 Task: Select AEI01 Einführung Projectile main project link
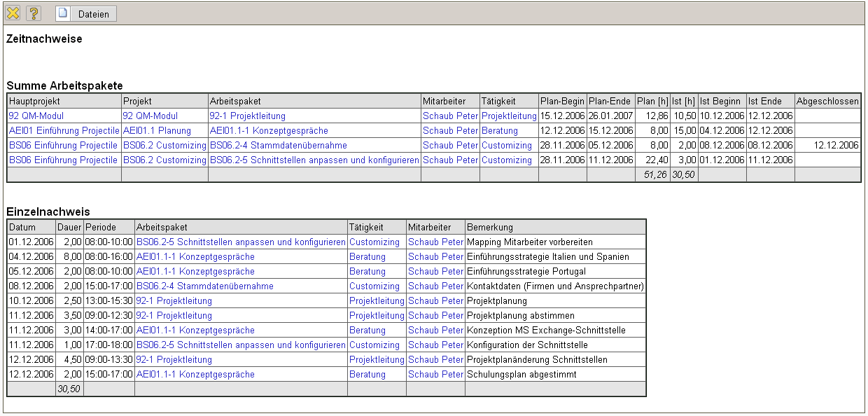[64, 131]
